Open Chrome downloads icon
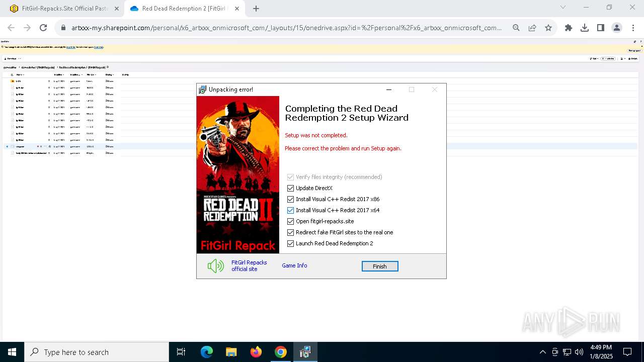This screenshot has height=362, width=644. [585, 28]
